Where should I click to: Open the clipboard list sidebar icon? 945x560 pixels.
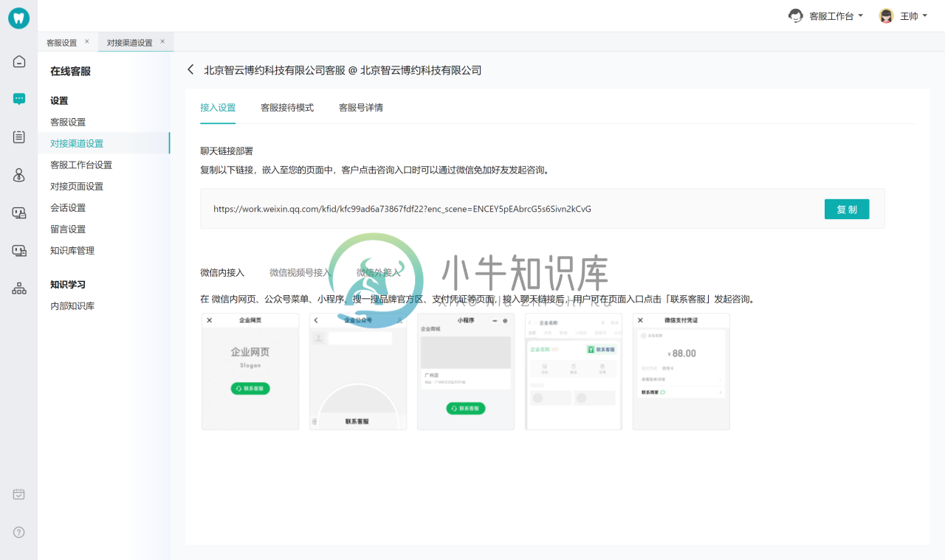click(19, 136)
